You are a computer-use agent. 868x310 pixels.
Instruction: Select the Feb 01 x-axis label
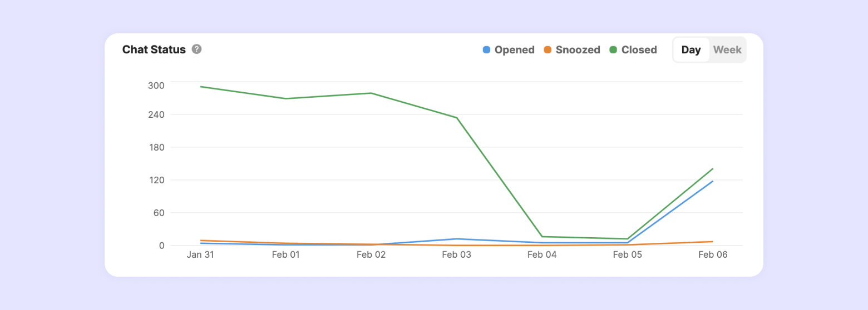pyautogui.click(x=285, y=254)
